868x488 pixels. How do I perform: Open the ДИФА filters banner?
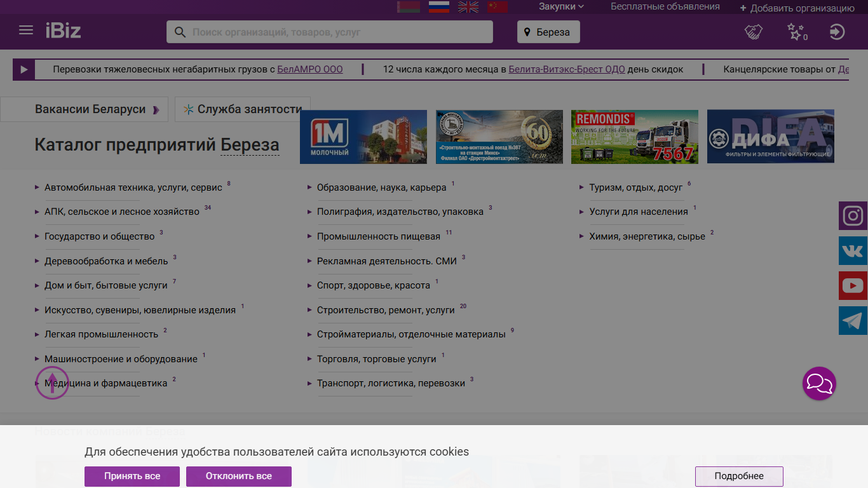[x=771, y=137]
